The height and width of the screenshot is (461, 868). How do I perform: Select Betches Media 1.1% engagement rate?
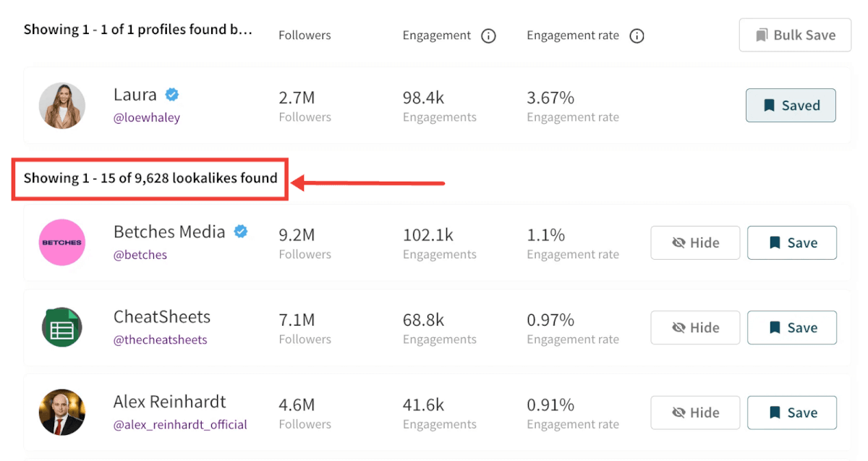[x=546, y=234]
